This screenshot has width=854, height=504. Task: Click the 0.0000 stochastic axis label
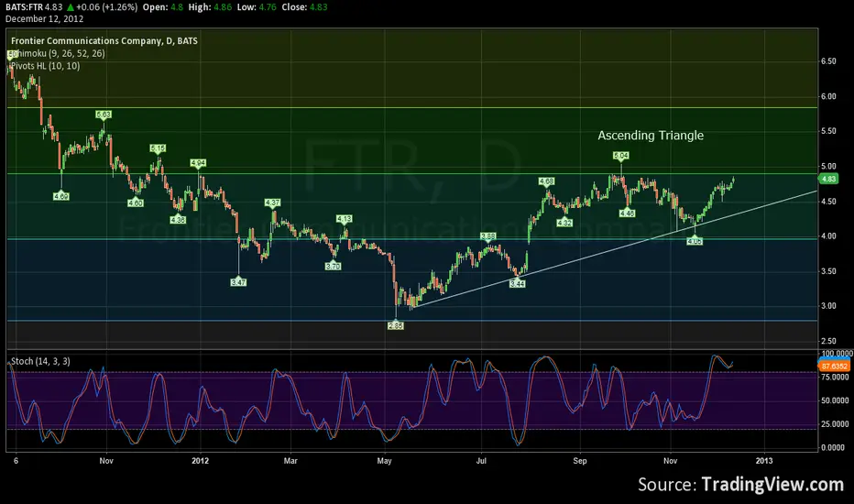(x=833, y=447)
